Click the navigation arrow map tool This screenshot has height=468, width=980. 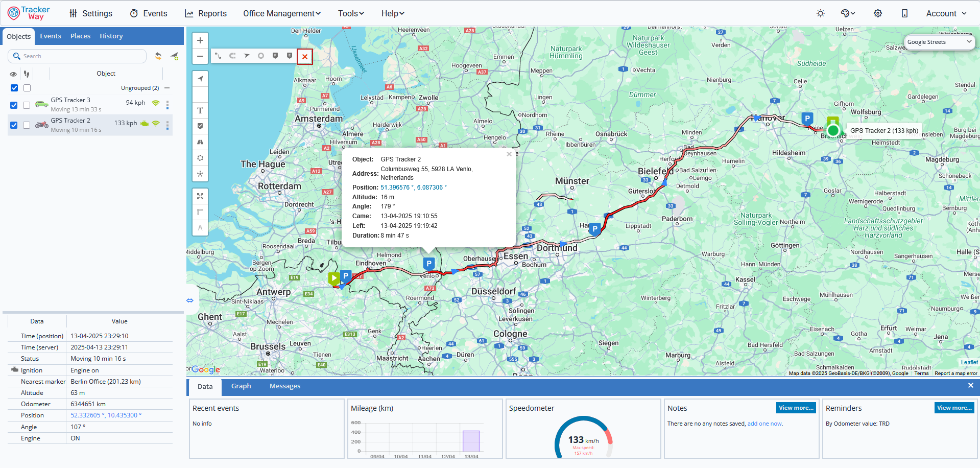[200, 79]
